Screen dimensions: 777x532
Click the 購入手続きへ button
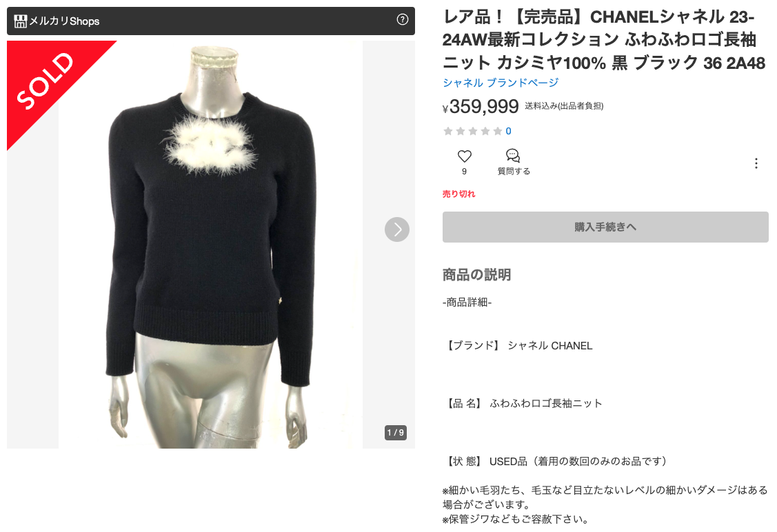[x=605, y=227]
